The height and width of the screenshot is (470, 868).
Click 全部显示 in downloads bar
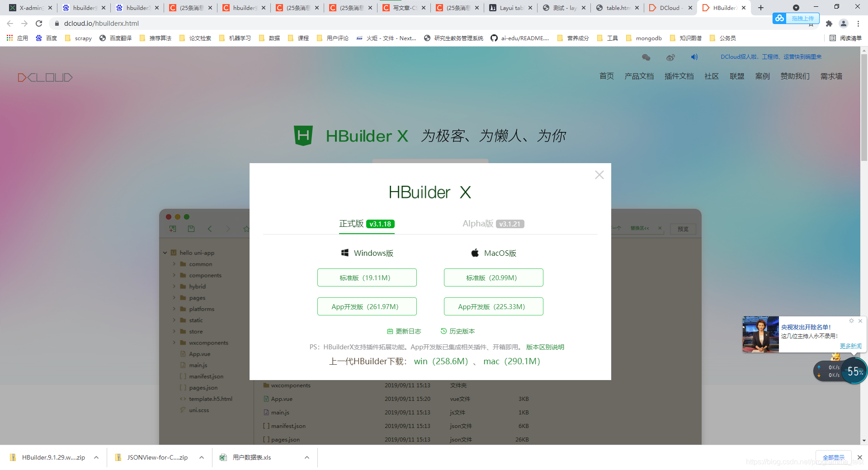coord(833,457)
